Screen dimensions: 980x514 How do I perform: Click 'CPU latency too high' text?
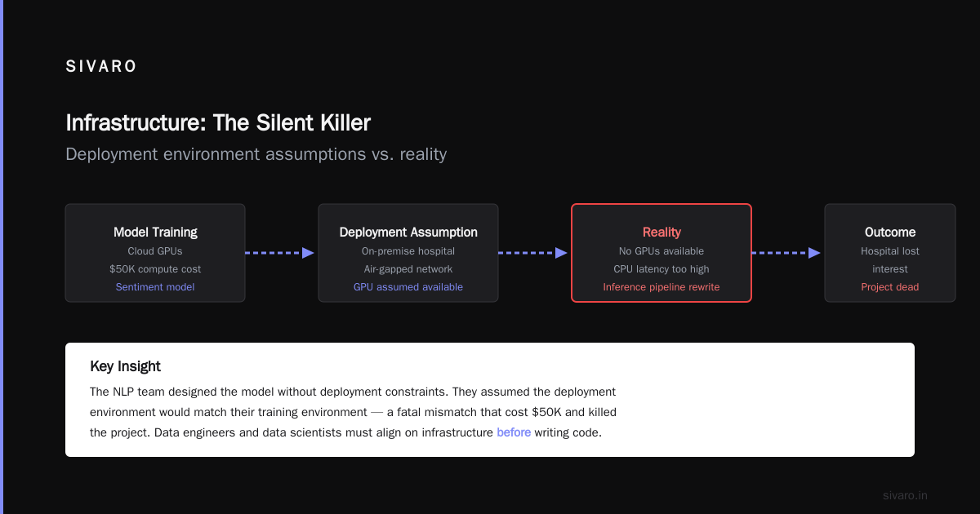point(661,269)
